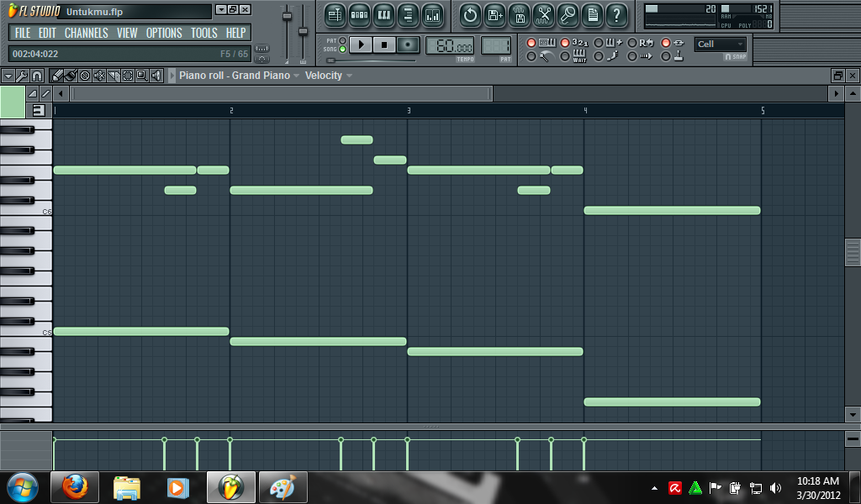Open the Velocity event editor dropdown

coord(349,76)
